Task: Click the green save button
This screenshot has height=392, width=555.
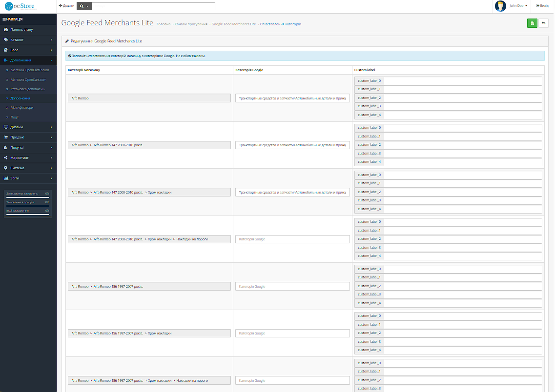Action: pos(532,23)
